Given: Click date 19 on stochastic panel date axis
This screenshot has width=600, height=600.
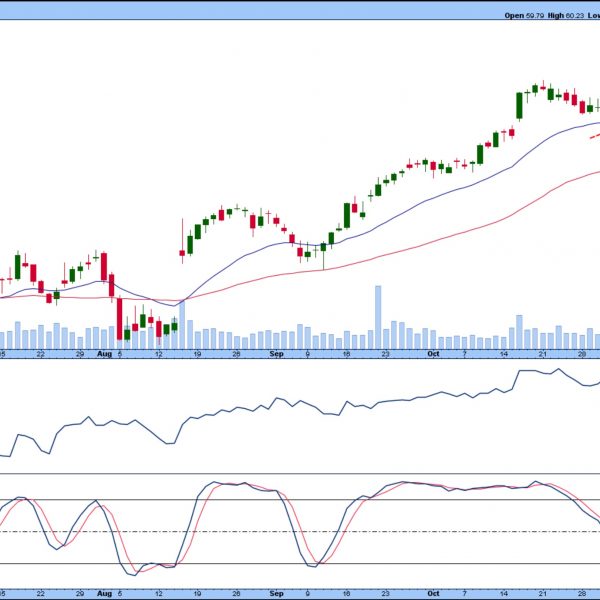Looking at the screenshot, I should point(197,594).
